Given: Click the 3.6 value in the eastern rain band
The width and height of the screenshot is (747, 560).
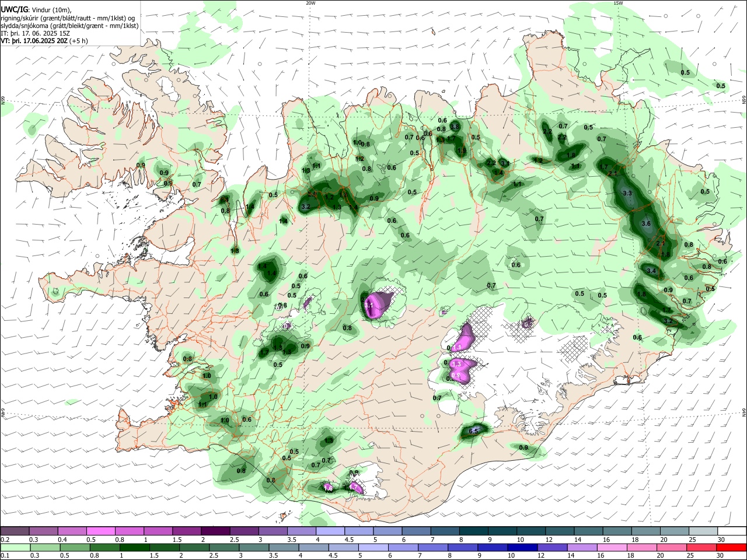Looking at the screenshot, I should point(645,224).
